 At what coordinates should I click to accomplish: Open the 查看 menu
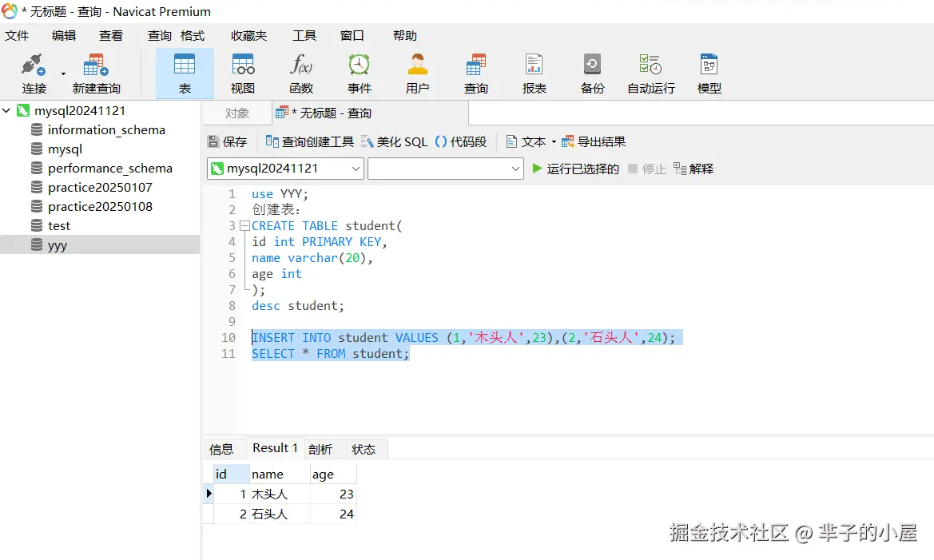click(x=111, y=36)
